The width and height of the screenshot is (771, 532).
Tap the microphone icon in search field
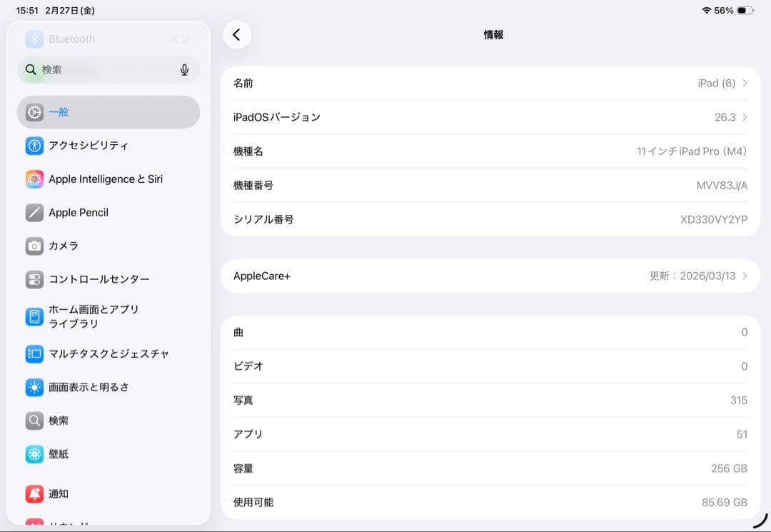click(184, 70)
